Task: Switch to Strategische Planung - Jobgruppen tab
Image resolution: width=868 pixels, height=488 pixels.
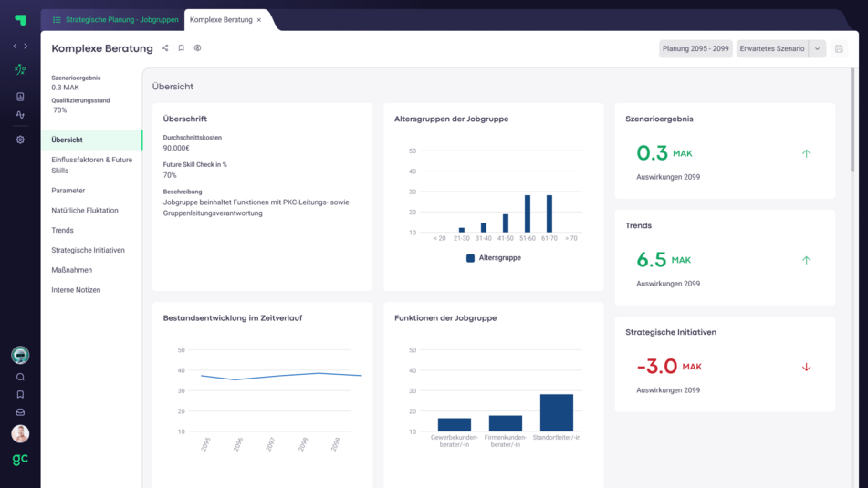Action: (114, 19)
